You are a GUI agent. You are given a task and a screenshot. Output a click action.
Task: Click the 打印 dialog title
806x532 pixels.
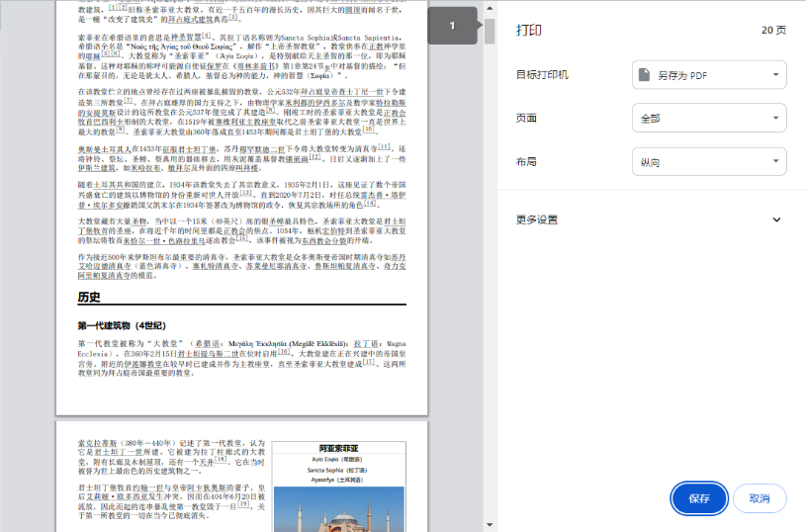(x=529, y=31)
